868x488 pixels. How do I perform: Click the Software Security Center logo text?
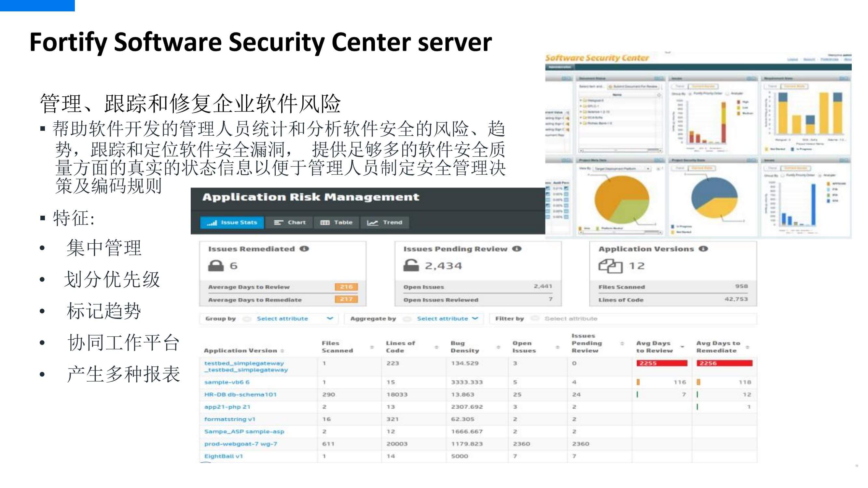(597, 58)
